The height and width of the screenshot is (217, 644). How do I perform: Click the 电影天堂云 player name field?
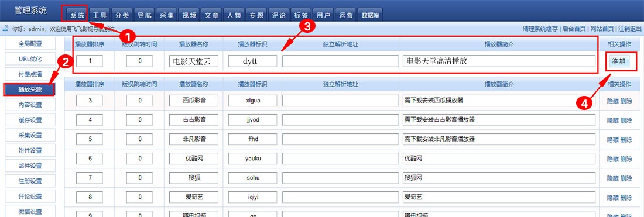coord(194,61)
